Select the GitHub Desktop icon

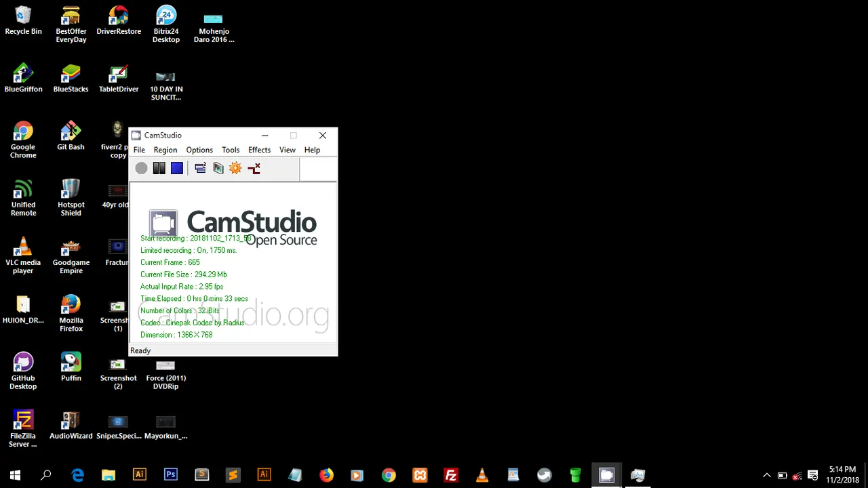coord(23,371)
